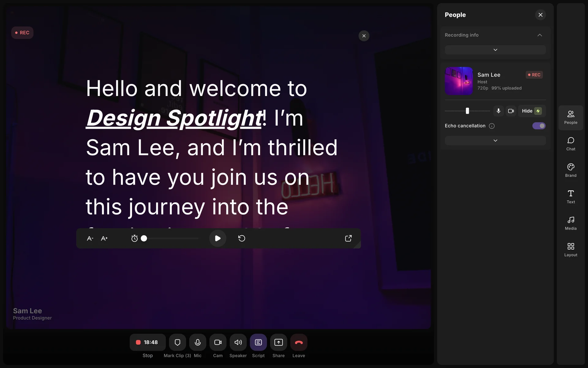Play the teleprompter script
This screenshot has height=368, width=588.
(x=217, y=238)
